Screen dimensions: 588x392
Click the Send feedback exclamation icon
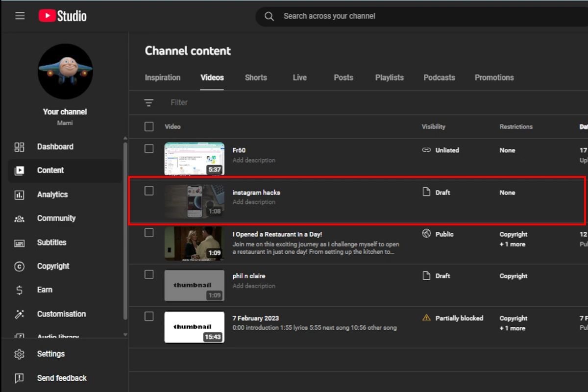pyautogui.click(x=19, y=378)
